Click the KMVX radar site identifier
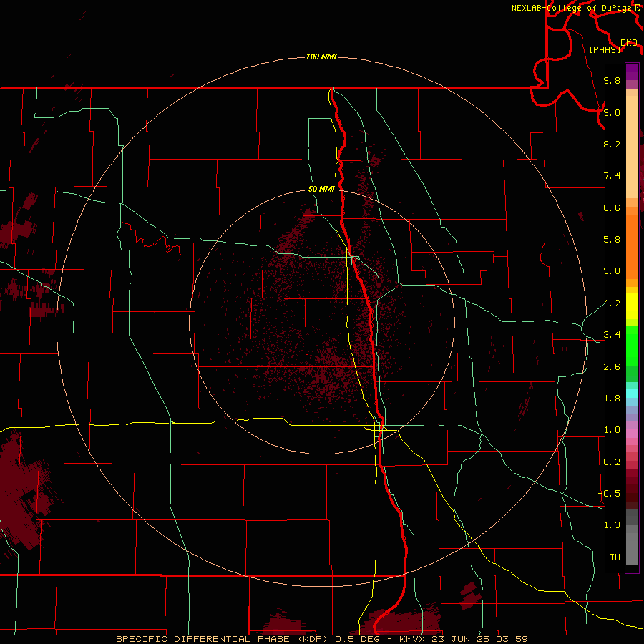 click(412, 639)
